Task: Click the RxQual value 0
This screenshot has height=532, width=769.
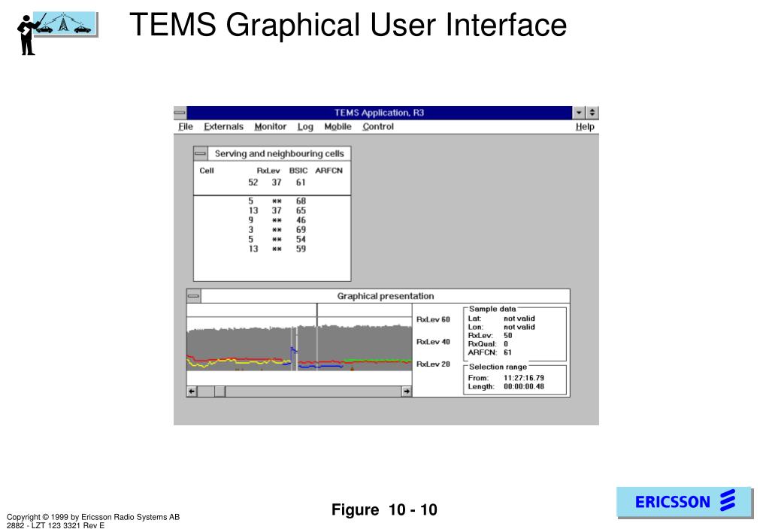Action: coord(506,343)
